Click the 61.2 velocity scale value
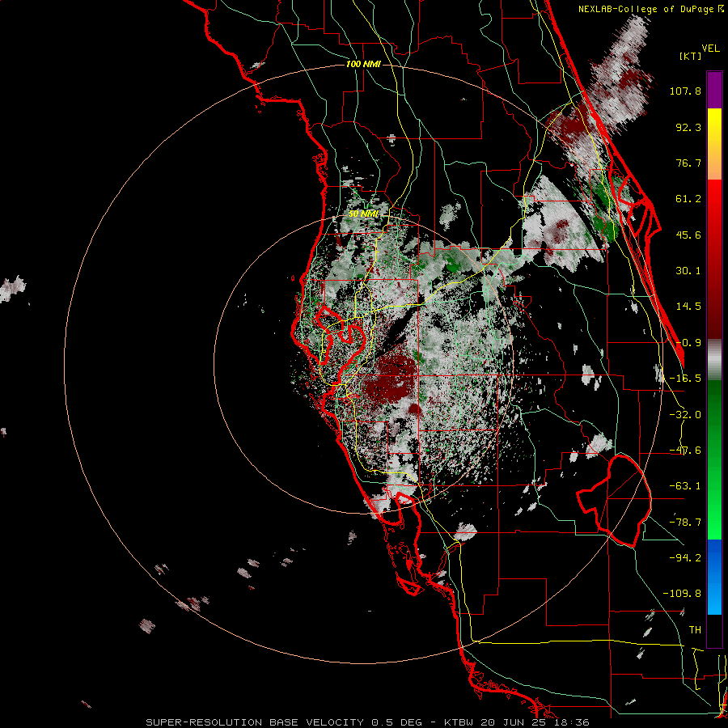This screenshot has width=728, height=728. click(x=688, y=199)
